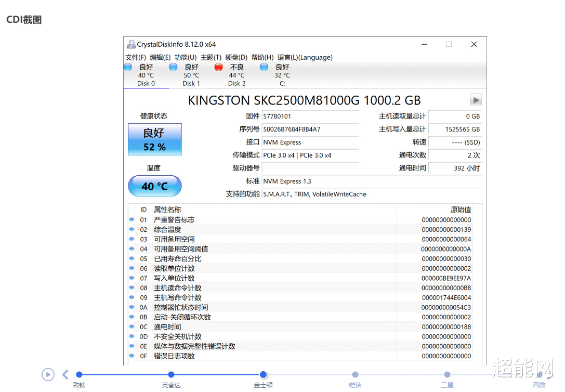Open the 功能(U) menu

pos(185,57)
